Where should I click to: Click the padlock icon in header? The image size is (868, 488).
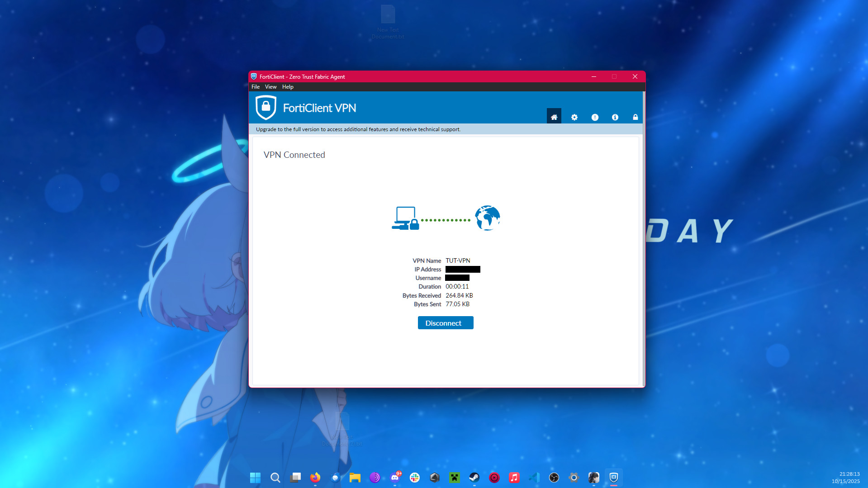(635, 117)
